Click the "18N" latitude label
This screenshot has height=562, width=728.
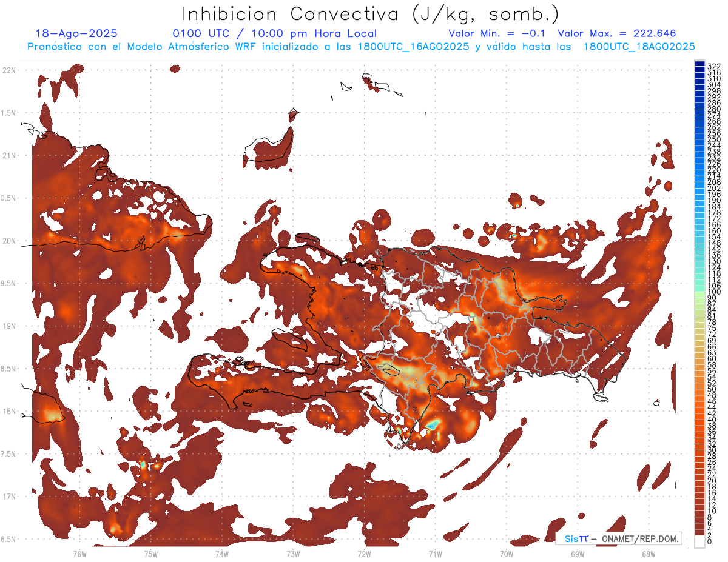(8, 411)
